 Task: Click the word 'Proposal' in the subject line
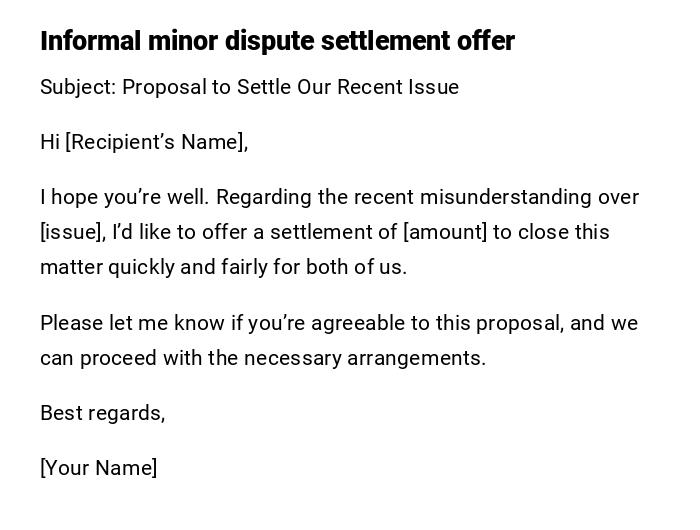164,87
